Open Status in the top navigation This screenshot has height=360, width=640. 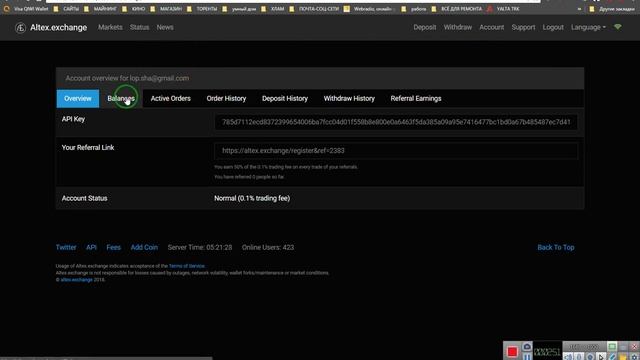(x=140, y=27)
